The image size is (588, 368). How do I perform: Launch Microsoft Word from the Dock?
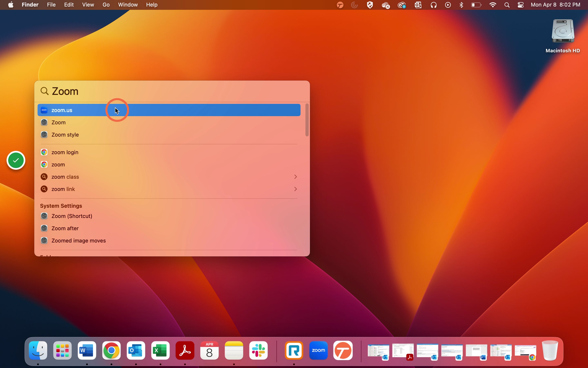pos(87,350)
